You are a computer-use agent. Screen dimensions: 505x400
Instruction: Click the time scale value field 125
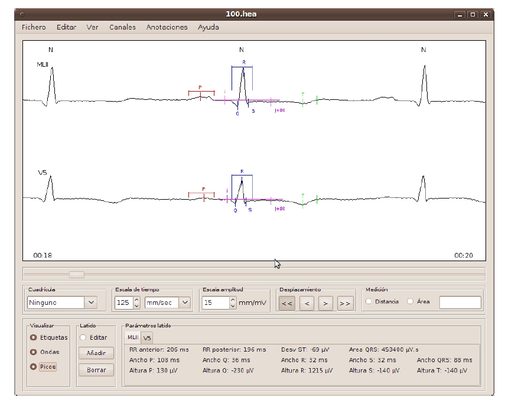click(124, 303)
